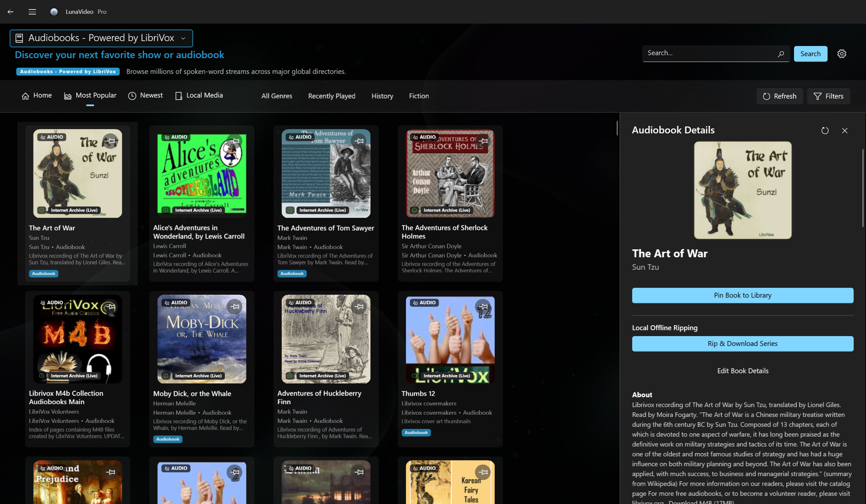866x504 pixels.
Task: Open the Local Media tab
Action: tap(199, 96)
